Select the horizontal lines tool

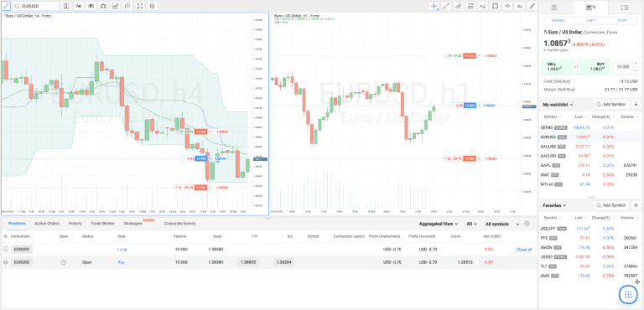tap(470, 6)
